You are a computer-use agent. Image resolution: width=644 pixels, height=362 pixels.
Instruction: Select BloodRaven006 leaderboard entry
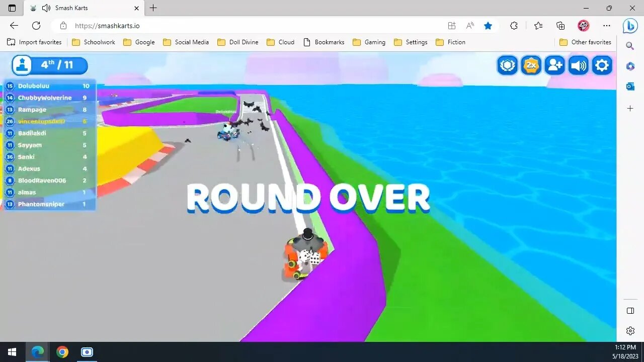coord(49,180)
